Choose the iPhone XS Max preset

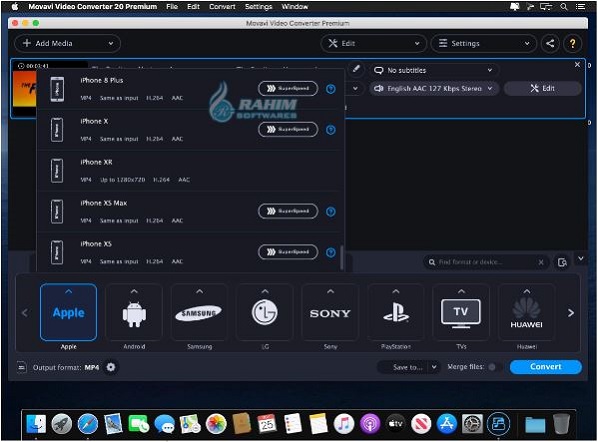190,211
